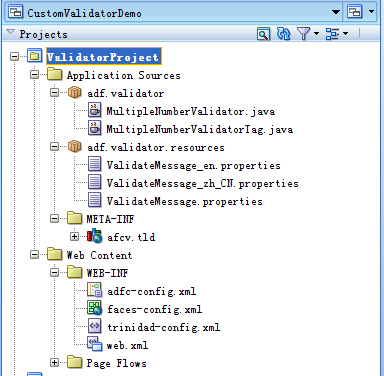Collapse the ValidatorProject node
384x376 pixels.
click(14, 56)
